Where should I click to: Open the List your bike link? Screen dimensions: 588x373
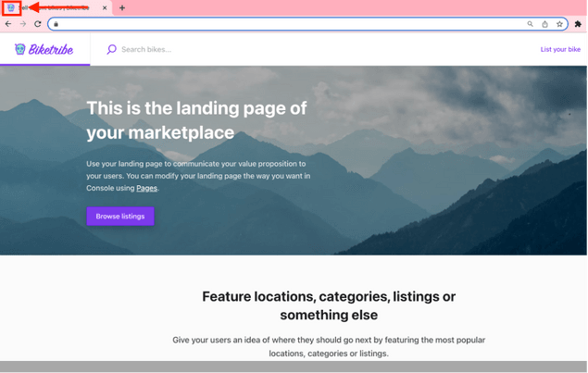coord(560,49)
